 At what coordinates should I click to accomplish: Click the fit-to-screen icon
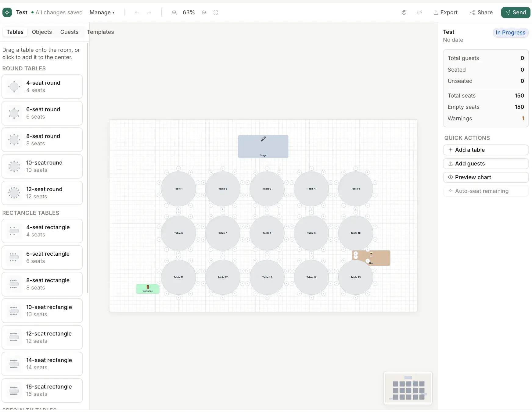(x=216, y=12)
